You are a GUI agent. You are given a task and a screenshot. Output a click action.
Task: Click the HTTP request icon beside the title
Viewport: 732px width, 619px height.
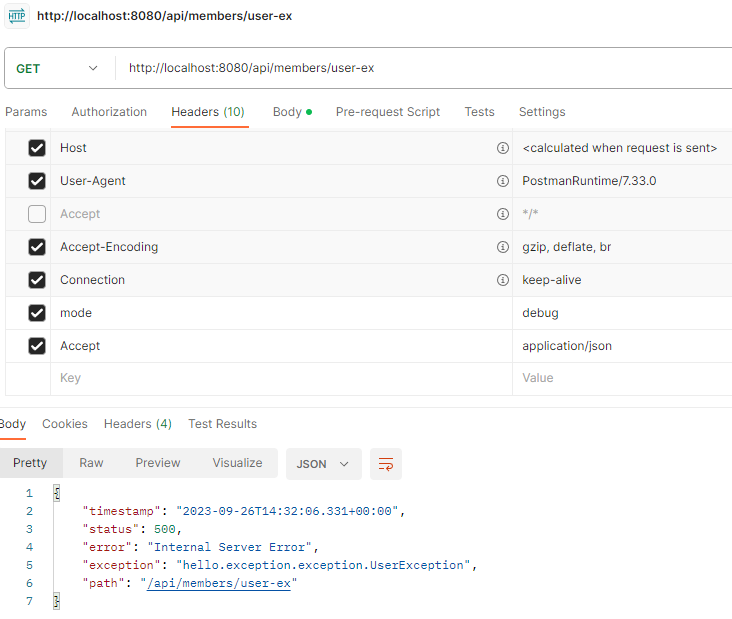(x=17, y=16)
